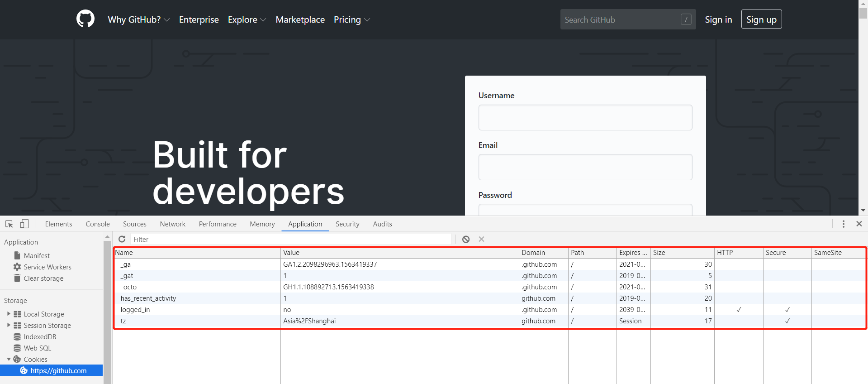Image resolution: width=868 pixels, height=384 pixels.
Task: Toggle the inspect element picker icon
Action: click(9, 224)
